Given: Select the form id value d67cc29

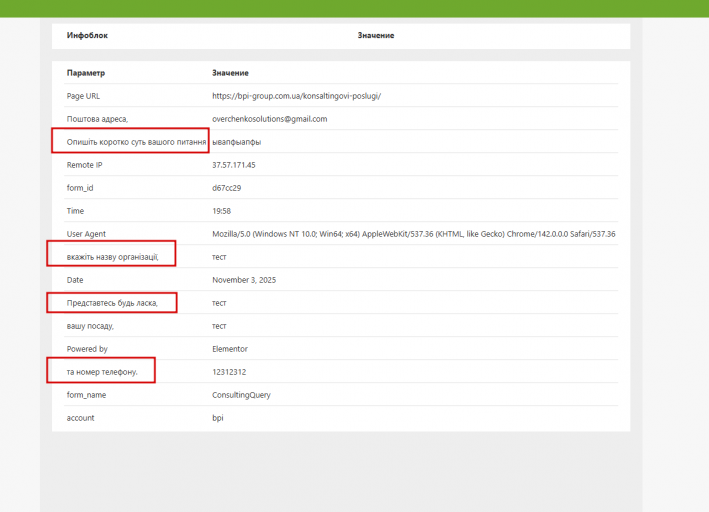Looking at the screenshot, I should click(227, 188).
